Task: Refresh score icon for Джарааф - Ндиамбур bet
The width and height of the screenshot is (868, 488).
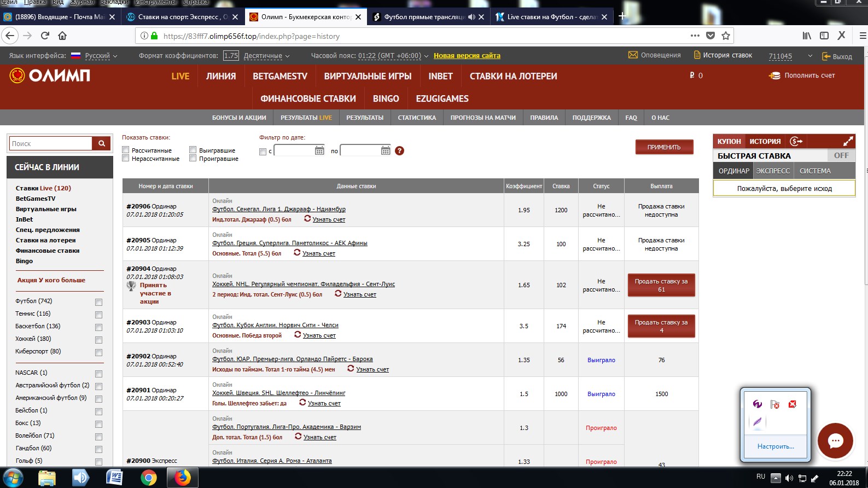Action: 307,219
